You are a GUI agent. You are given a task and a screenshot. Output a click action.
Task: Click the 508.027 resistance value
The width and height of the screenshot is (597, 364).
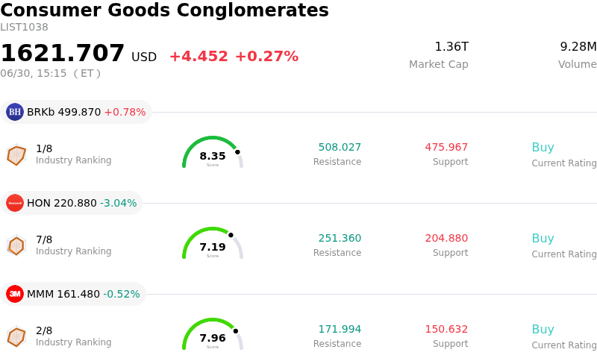click(x=340, y=147)
